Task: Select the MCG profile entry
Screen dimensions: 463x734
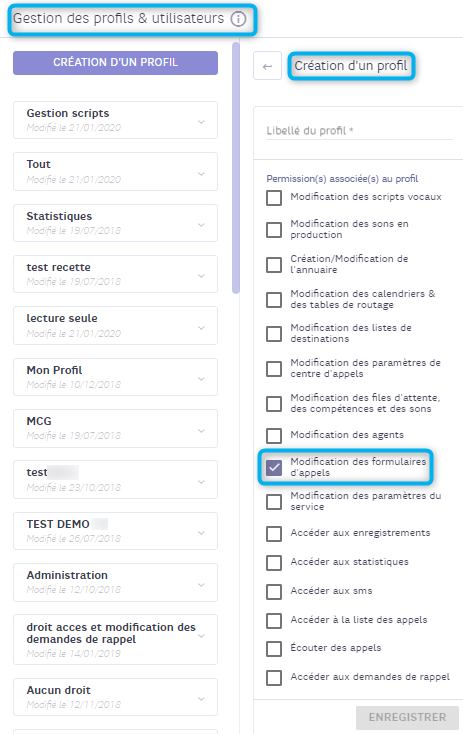Action: 115,428
